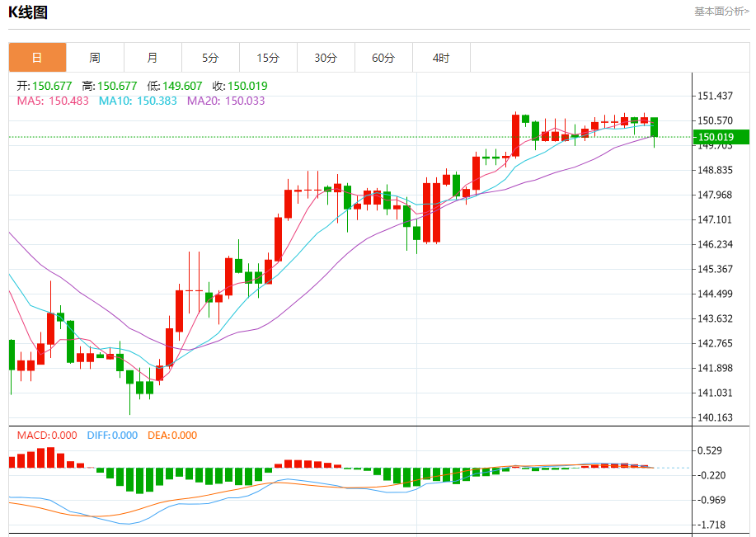Click the MA5 150.483 legend label
Screen dimensions: 756x537
point(53,101)
